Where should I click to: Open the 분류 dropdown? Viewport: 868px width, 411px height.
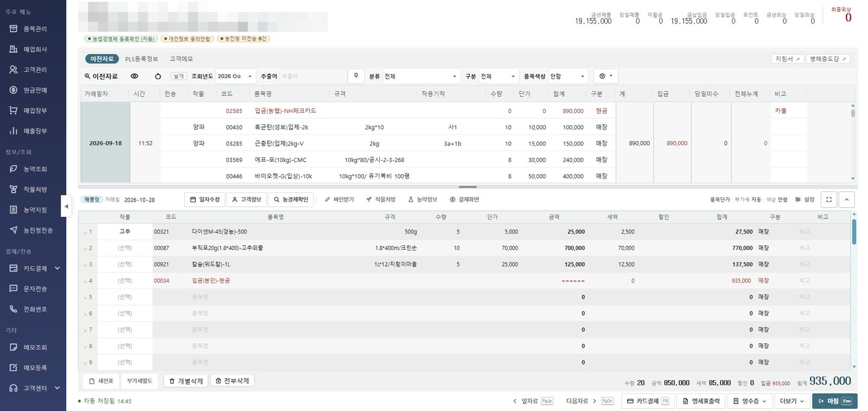click(x=421, y=76)
